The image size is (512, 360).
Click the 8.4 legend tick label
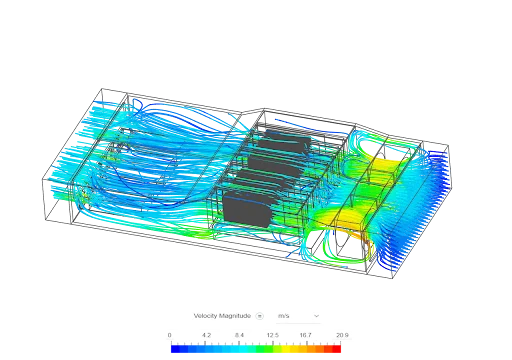click(239, 335)
